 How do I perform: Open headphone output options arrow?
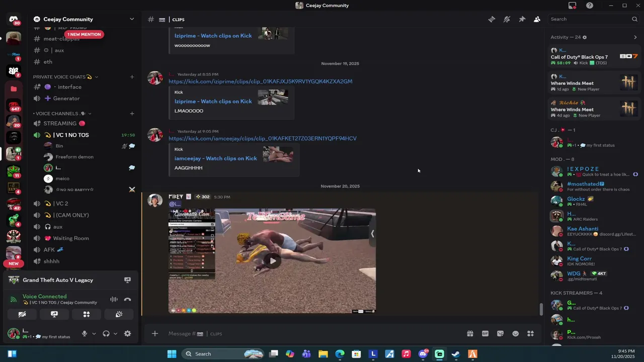tap(115, 333)
